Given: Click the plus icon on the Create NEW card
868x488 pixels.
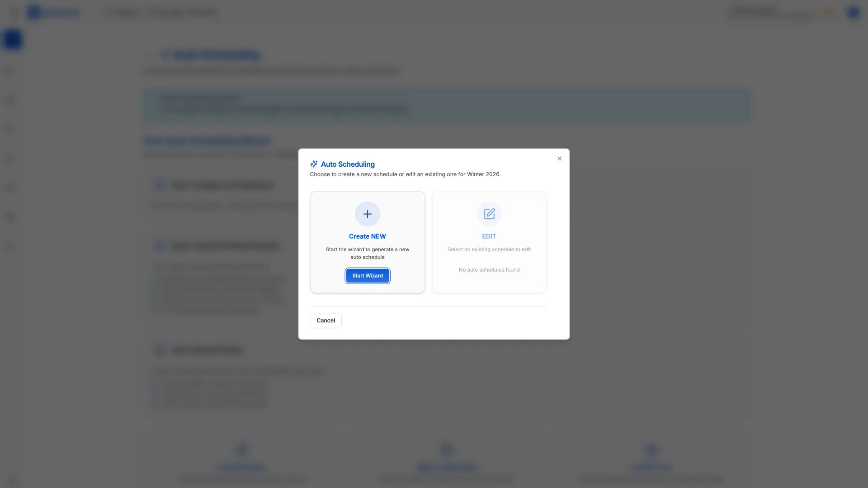Looking at the screenshot, I should tap(367, 214).
